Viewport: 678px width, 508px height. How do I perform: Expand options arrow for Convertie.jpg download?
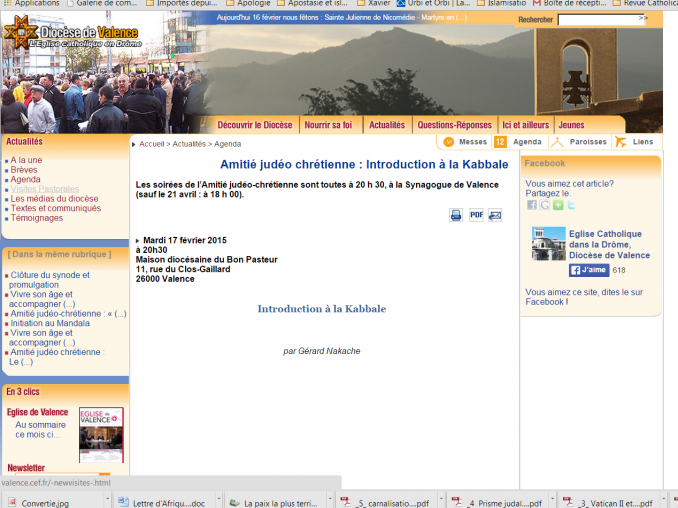[x=107, y=500]
